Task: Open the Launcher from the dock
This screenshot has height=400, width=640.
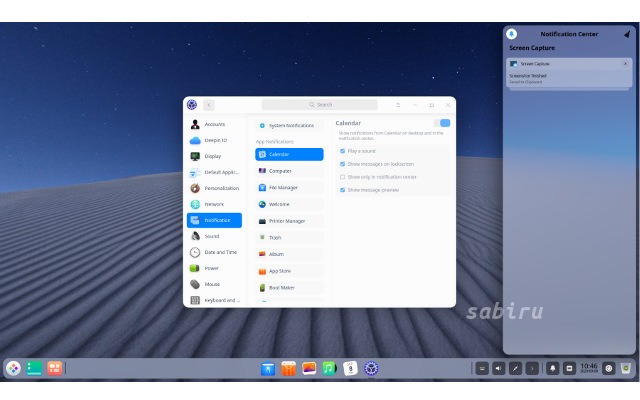Action: click(13, 369)
